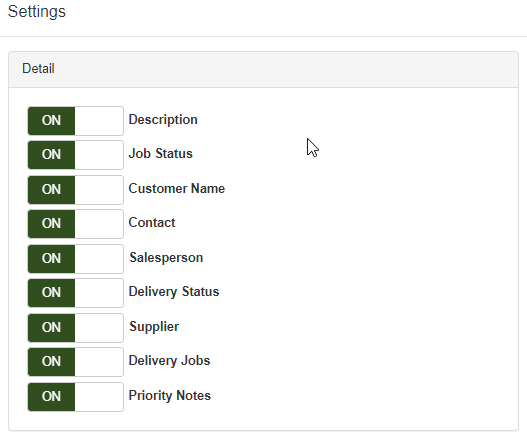Select the Contact text label

pos(152,223)
